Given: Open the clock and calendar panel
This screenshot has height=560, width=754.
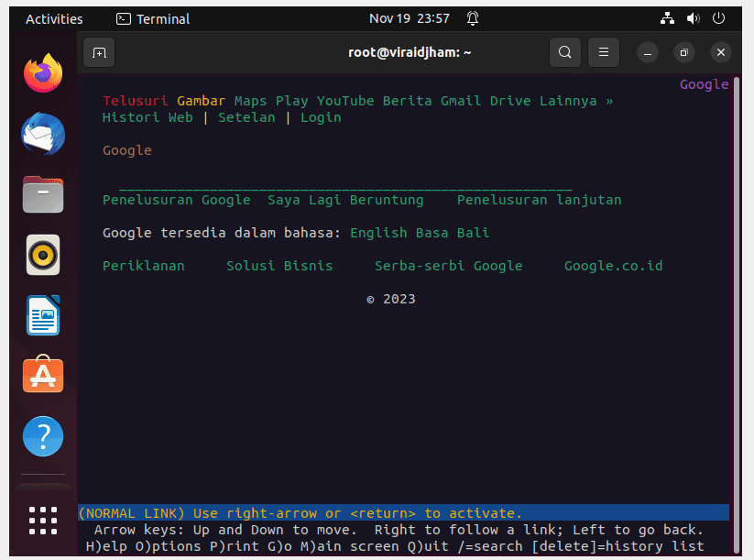Looking at the screenshot, I should (x=410, y=18).
